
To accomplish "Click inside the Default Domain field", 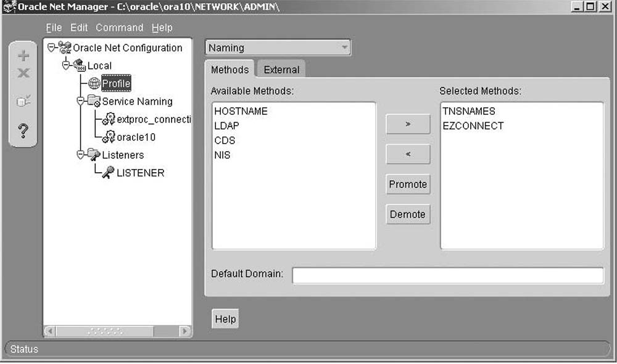I will (x=448, y=275).
